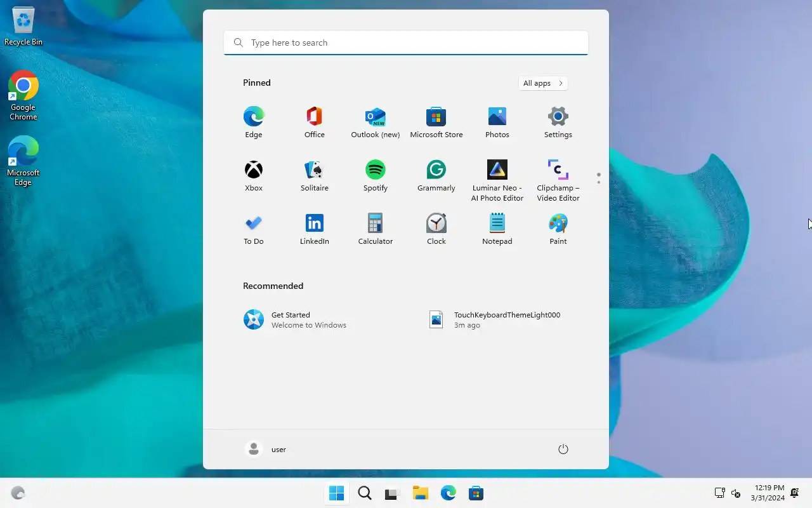Open Outlook (new) pinned app
The width and height of the screenshot is (812, 508).
coord(376,122)
